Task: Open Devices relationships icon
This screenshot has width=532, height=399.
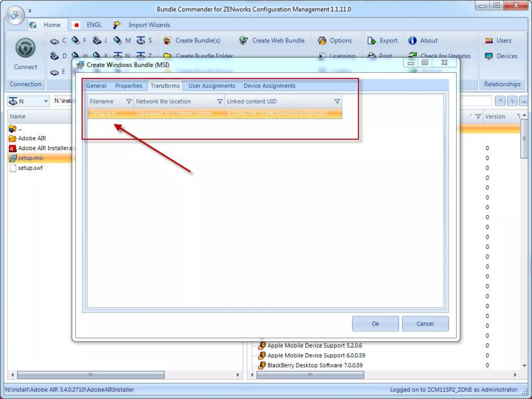Action: (x=489, y=56)
